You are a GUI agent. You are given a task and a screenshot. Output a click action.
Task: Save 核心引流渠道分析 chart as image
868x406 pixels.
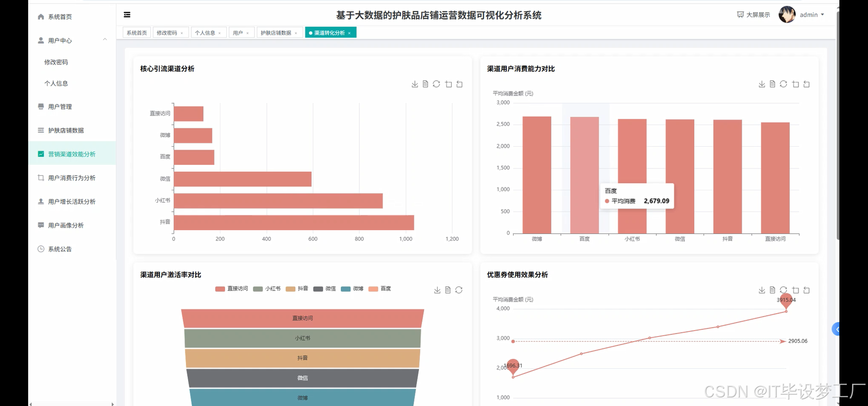(x=414, y=84)
